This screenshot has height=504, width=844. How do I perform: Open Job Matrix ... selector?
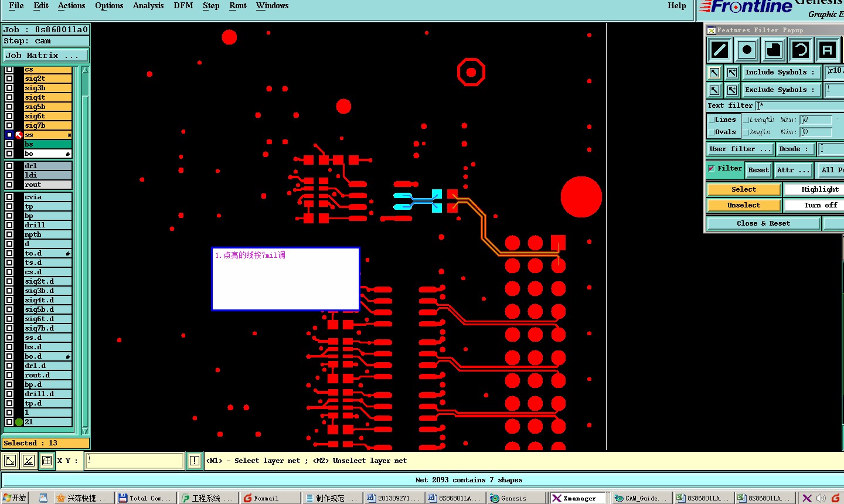pos(46,56)
